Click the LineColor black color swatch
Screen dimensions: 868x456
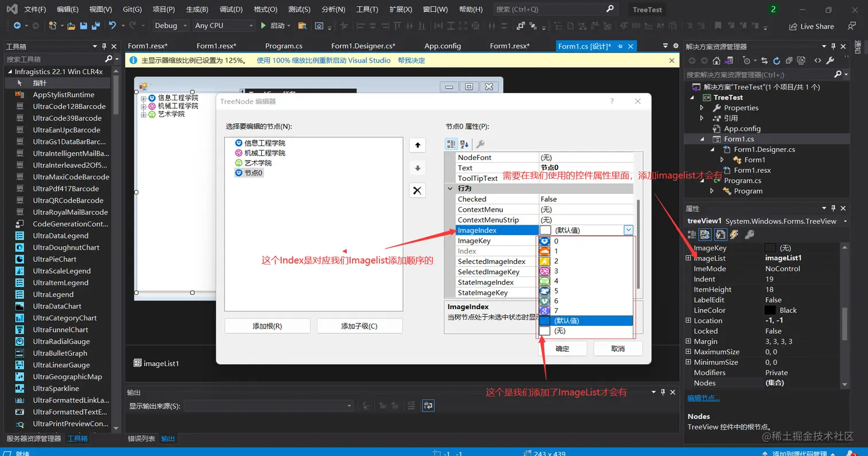[x=770, y=310]
